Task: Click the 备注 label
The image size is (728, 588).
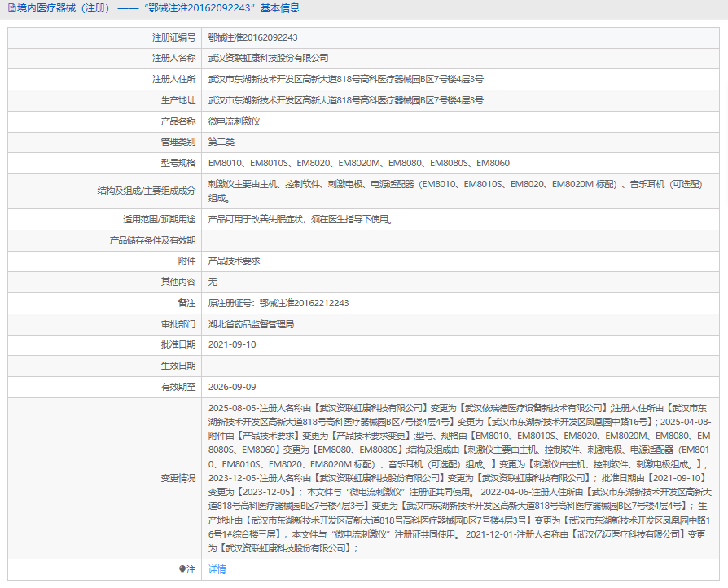Action: [x=186, y=303]
